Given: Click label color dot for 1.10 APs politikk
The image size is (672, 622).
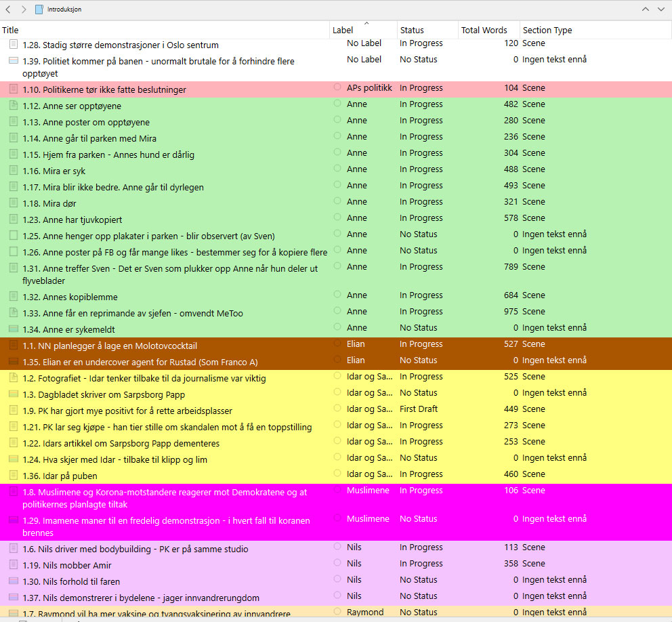Looking at the screenshot, I should [x=338, y=87].
